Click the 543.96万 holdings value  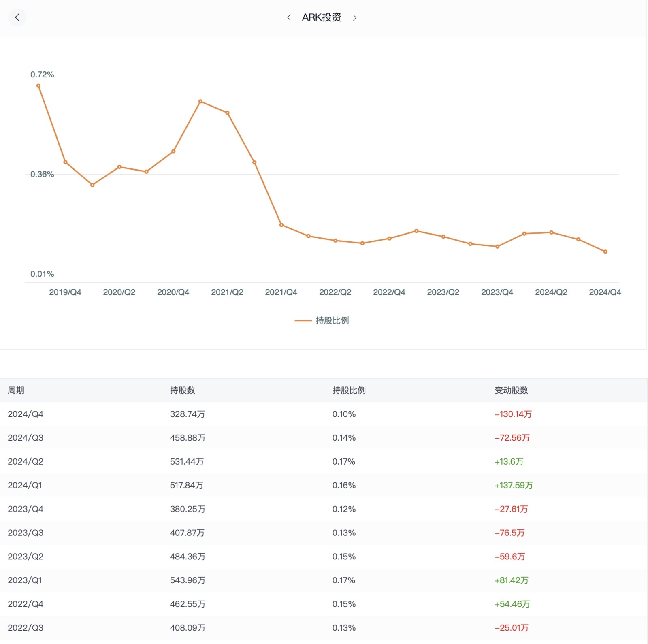(x=188, y=580)
